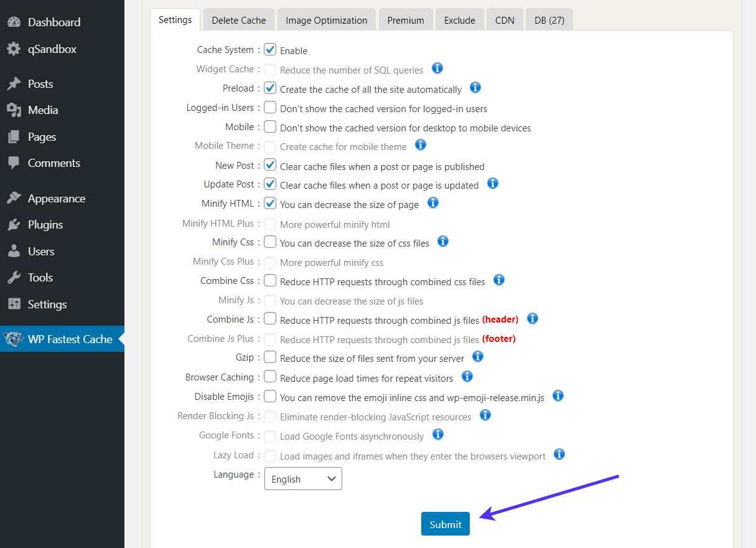Open the info tooltip next to Gzip
This screenshot has height=548, width=756.
coord(477,357)
